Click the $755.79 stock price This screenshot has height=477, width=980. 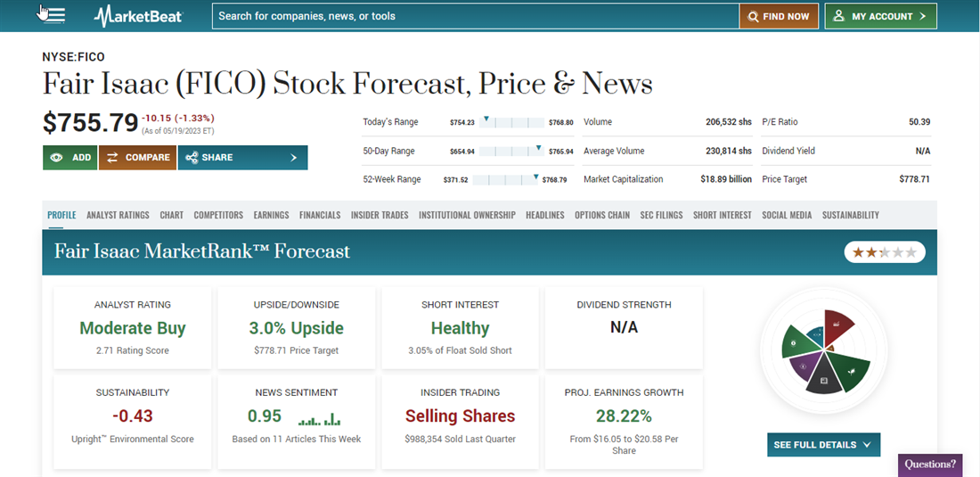(x=90, y=123)
